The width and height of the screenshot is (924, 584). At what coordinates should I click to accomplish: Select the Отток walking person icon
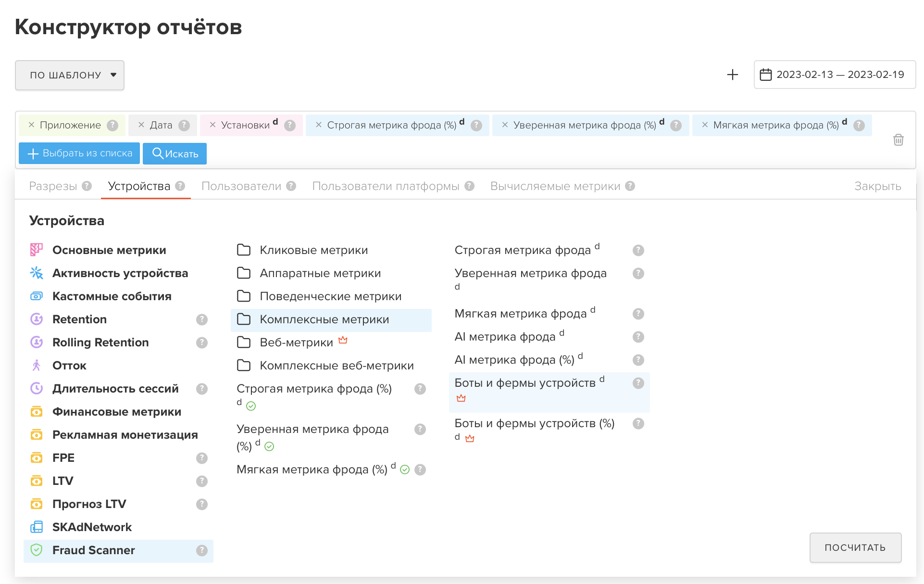[37, 366]
